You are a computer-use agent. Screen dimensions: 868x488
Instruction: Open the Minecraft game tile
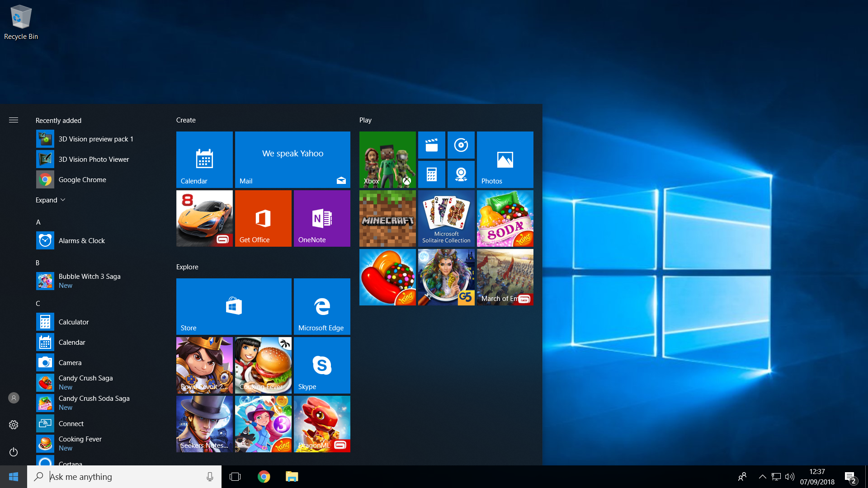387,218
